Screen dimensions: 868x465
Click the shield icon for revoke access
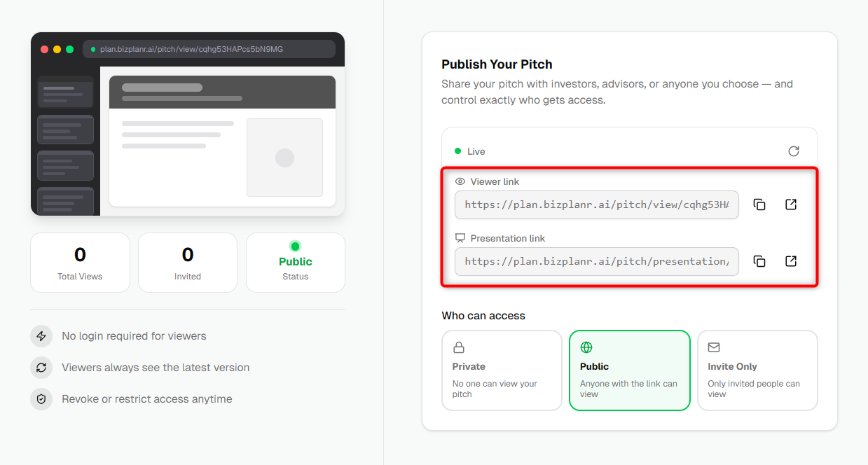tap(41, 399)
